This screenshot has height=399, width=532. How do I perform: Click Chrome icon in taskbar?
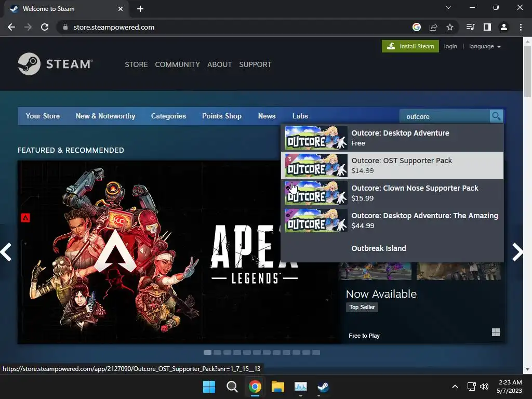(x=255, y=387)
